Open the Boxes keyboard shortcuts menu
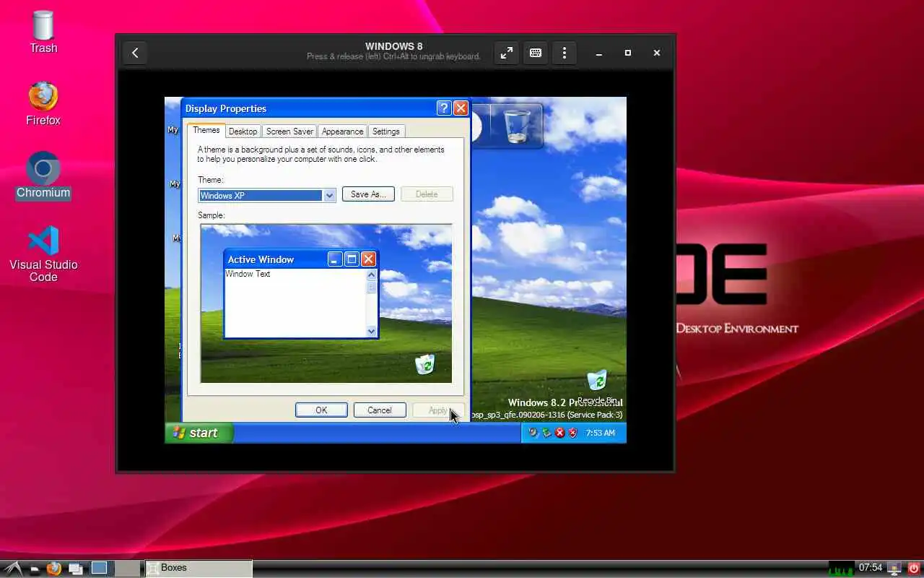The height and width of the screenshot is (578, 924). pos(536,53)
